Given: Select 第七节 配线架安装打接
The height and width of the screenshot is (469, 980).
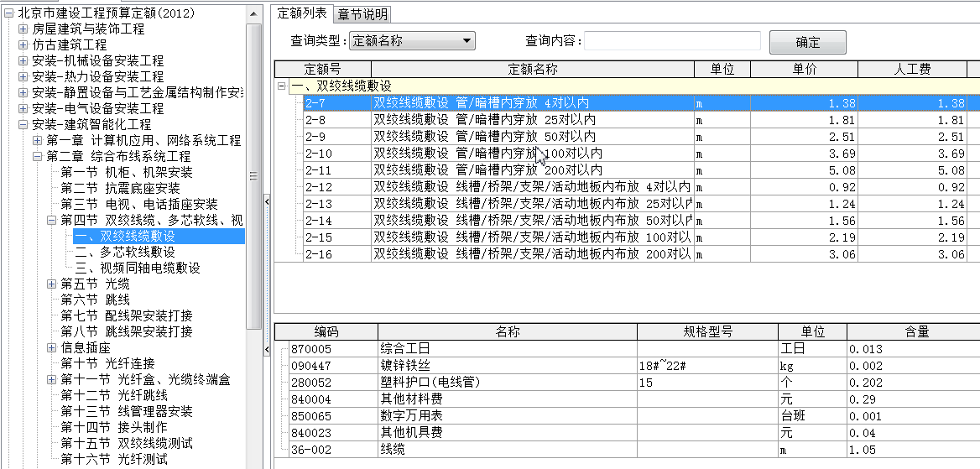Looking at the screenshot, I should pos(127,315).
